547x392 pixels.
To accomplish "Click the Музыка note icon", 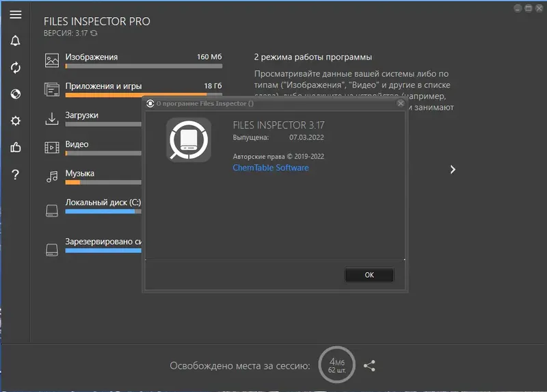I will pos(52,177).
